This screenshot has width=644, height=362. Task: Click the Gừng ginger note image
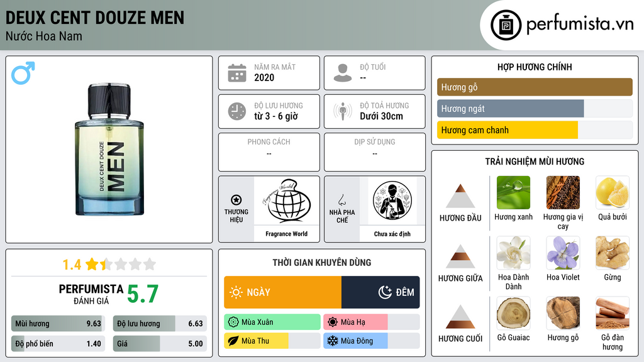[x=613, y=253]
